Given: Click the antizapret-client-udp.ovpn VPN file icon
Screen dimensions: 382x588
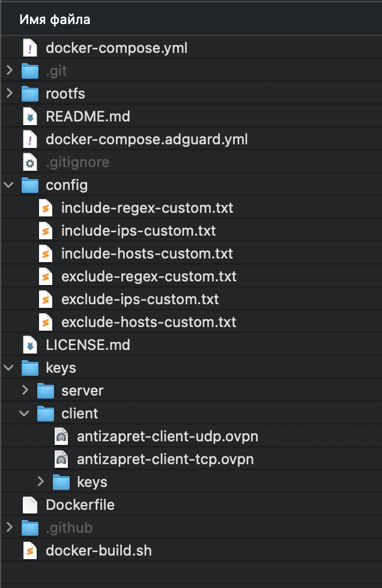Looking at the screenshot, I should click(61, 436).
